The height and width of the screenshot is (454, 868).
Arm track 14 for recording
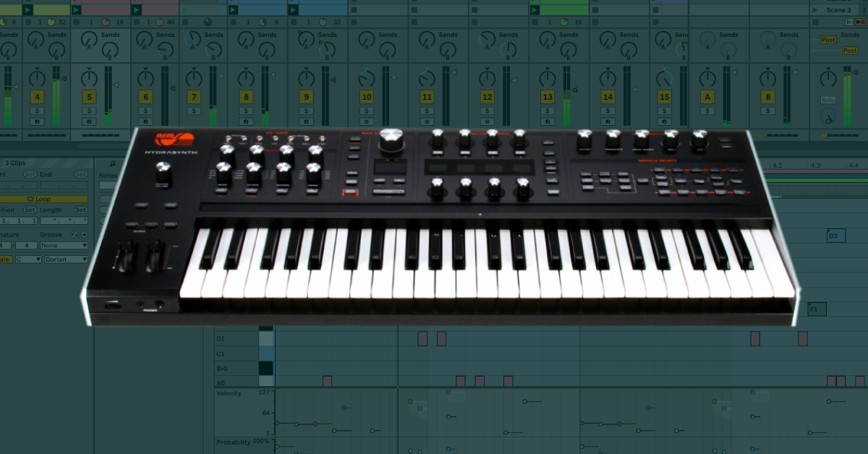[x=608, y=121]
